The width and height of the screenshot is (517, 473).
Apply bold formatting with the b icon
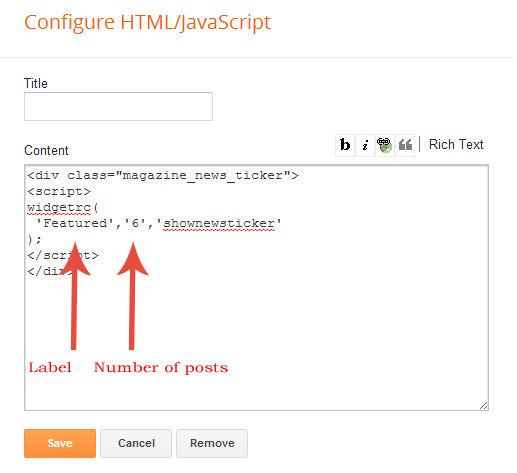[345, 145]
